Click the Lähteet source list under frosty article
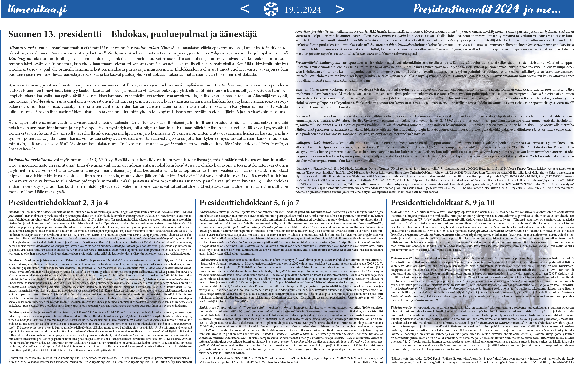The image size is (588, 366). [434, 180]
